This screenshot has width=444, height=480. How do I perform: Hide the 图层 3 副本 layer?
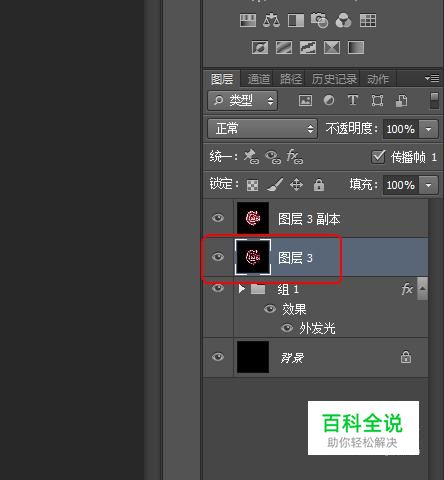218,218
